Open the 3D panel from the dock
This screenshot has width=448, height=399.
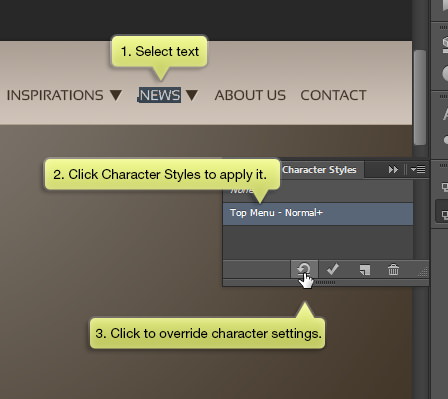(444, 44)
